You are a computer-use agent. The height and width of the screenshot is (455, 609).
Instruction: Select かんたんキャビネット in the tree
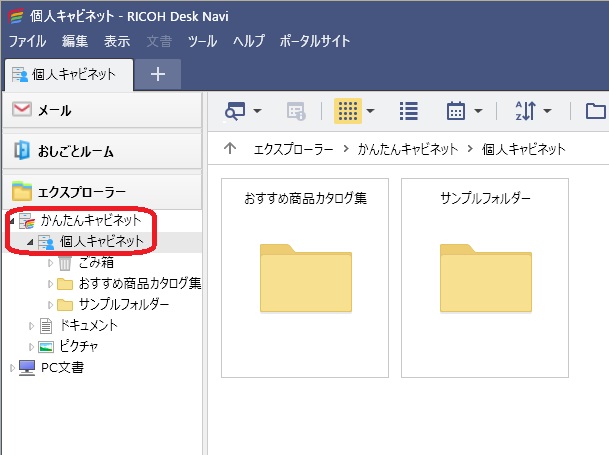click(x=91, y=220)
